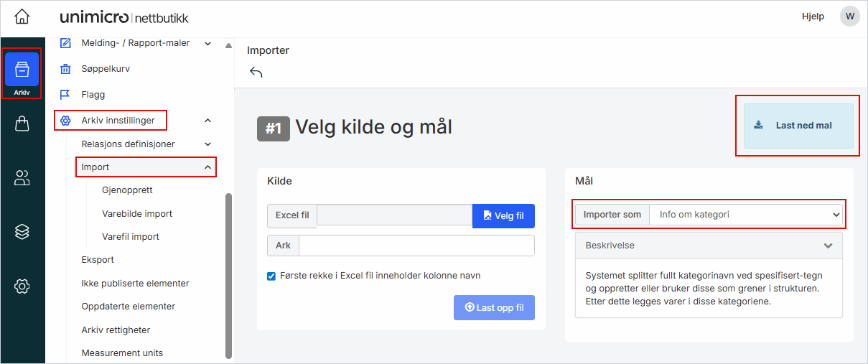Click the 'Velg fil' button
Viewport: 868px width, 364px height.
tap(503, 215)
